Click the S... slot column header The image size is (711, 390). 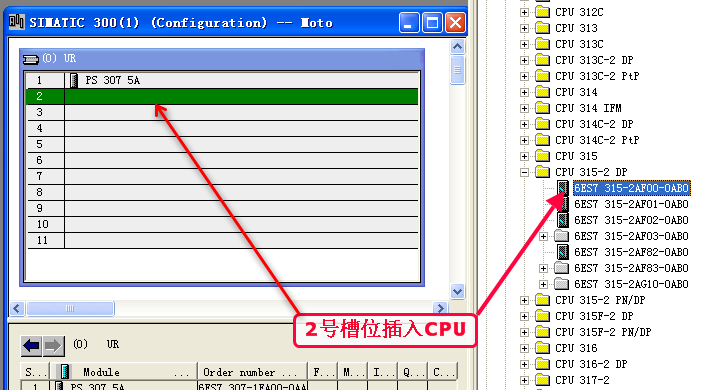tap(35, 372)
